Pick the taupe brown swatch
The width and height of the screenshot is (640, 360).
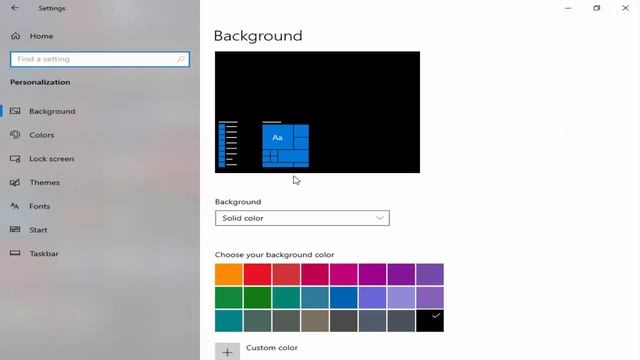pos(315,321)
